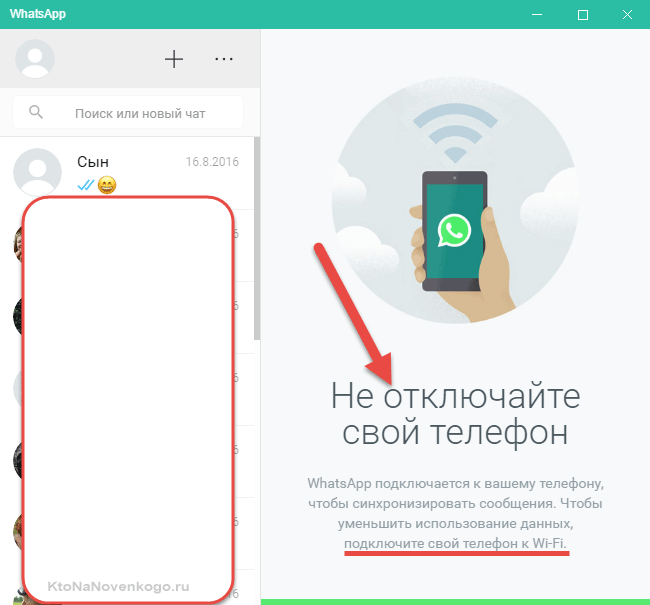The height and width of the screenshot is (605, 650).
Task: Click the 'Не отключайте свой телефон' heading
Action: pos(455,414)
